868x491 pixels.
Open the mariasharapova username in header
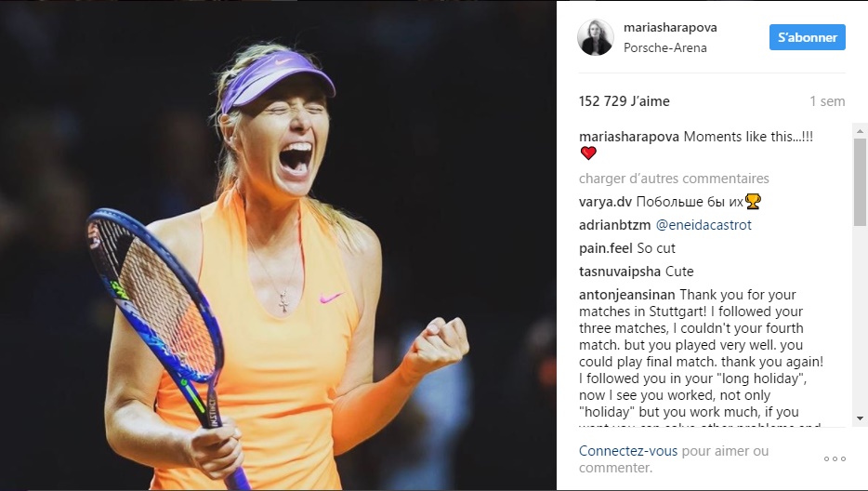(x=670, y=27)
